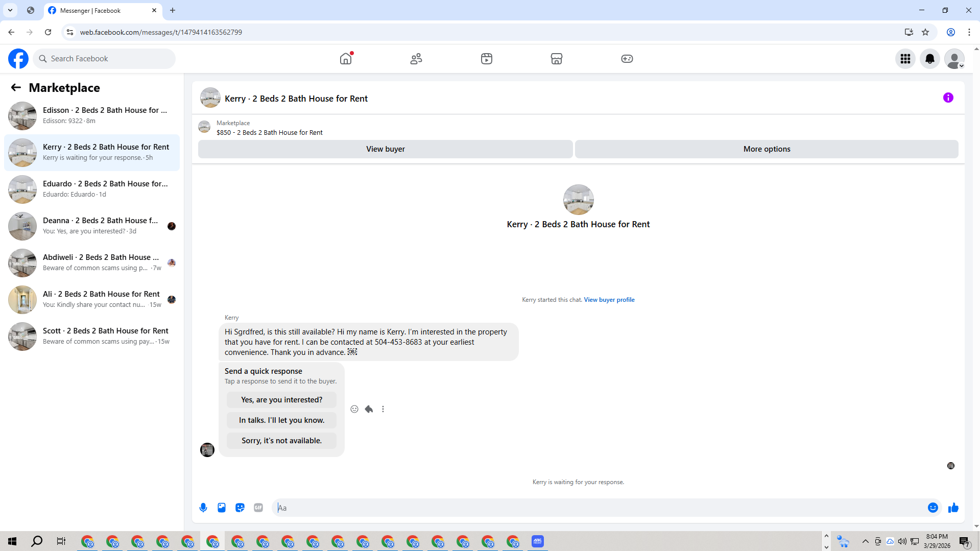Click the More options button
This screenshot has width=980, height=551.
pyautogui.click(x=767, y=149)
